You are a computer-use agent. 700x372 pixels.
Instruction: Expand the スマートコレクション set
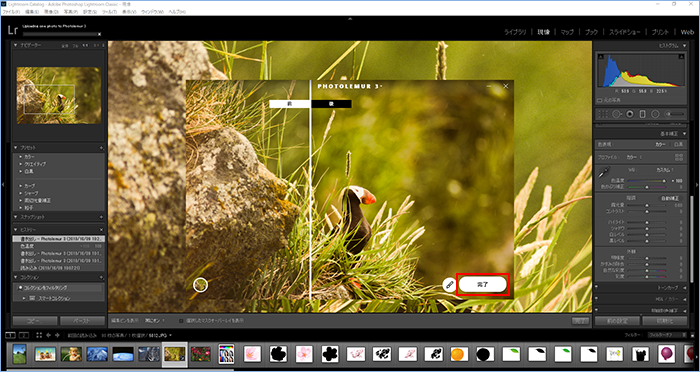click(25, 298)
